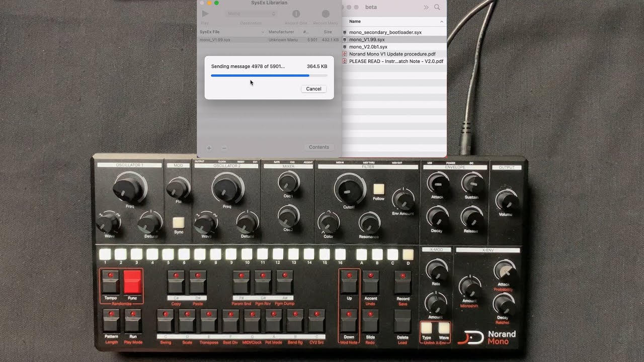Open the Destination dropdown showing Mono
Viewport: 644px width, 362px height.
coord(251,14)
